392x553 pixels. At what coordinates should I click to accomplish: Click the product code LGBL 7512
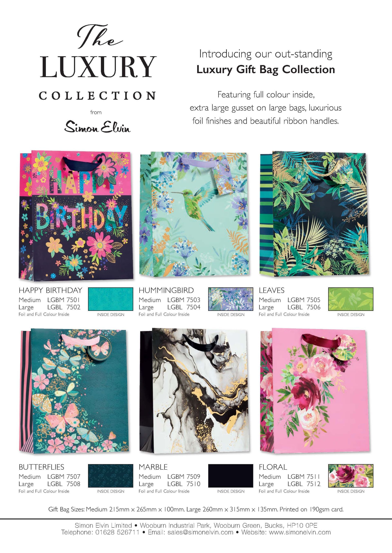(304, 484)
